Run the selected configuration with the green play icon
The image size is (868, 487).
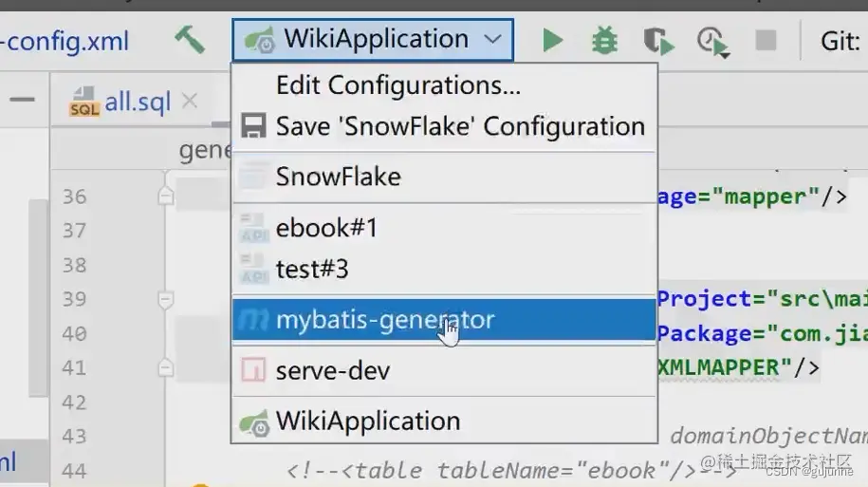coord(552,41)
